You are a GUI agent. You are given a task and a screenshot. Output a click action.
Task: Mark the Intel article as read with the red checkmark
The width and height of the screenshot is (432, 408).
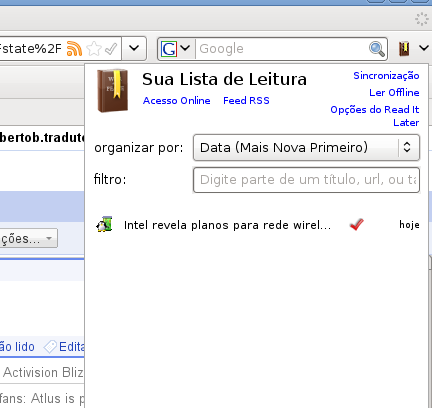coord(357,225)
